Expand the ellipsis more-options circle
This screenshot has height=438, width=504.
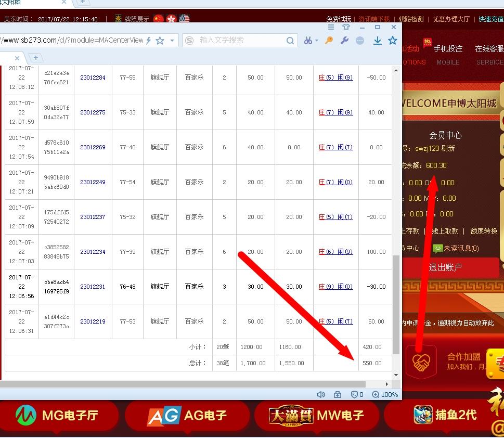[360, 40]
